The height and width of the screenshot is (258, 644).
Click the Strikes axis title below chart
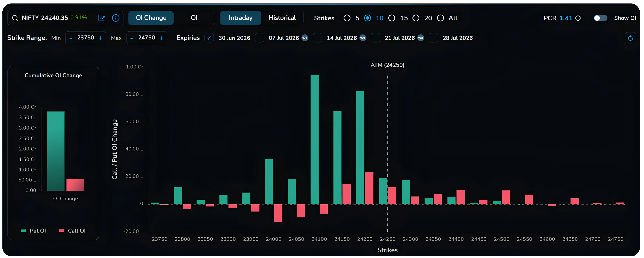click(x=387, y=250)
